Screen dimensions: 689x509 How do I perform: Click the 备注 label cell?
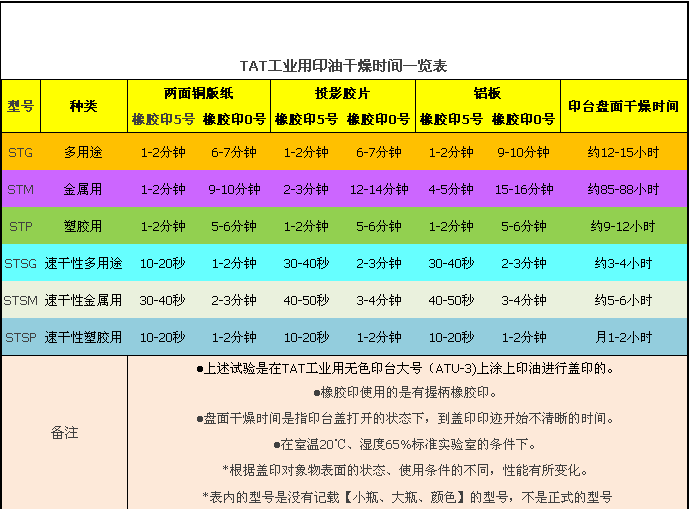65,433
